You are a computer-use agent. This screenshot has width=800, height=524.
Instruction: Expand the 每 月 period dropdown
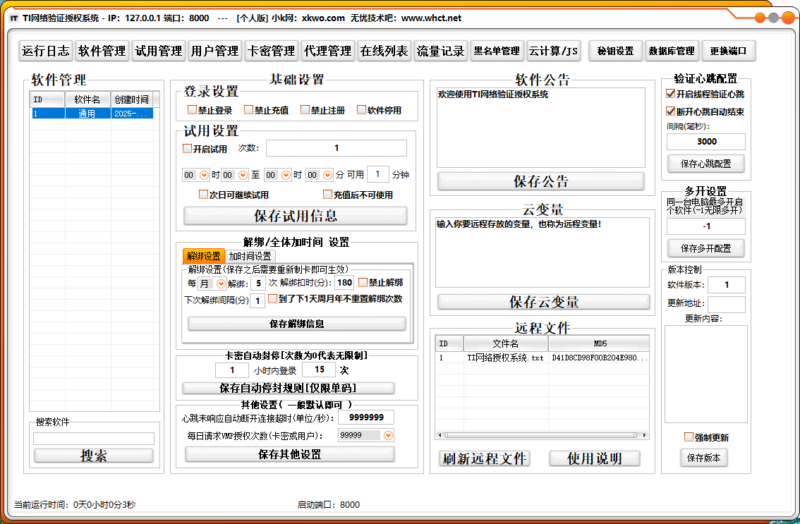[221, 284]
